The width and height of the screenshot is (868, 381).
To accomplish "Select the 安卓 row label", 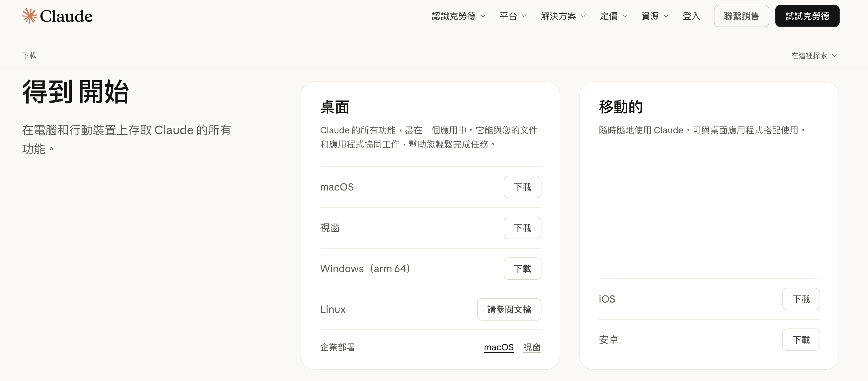I will pyautogui.click(x=608, y=340).
